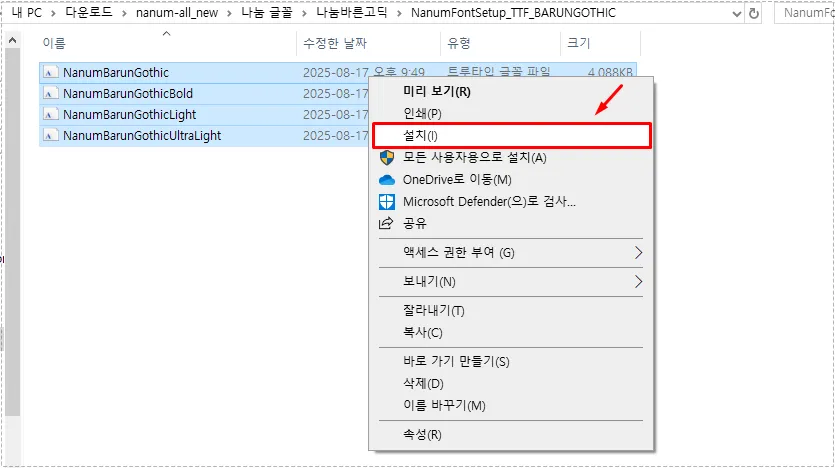Click the NanumBarunGothicBold font file icon
This screenshot has width=835, height=468.
pyautogui.click(x=50, y=94)
